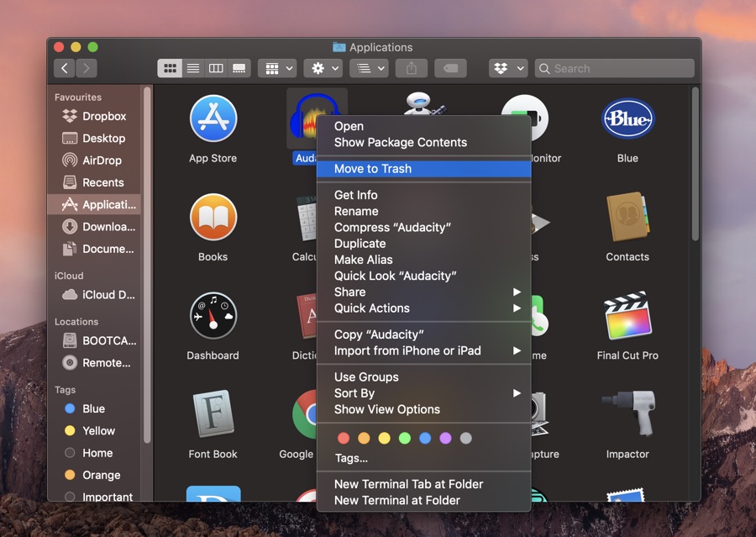Choose Get Info in context menu
The width and height of the screenshot is (756, 537).
pyautogui.click(x=424, y=195)
